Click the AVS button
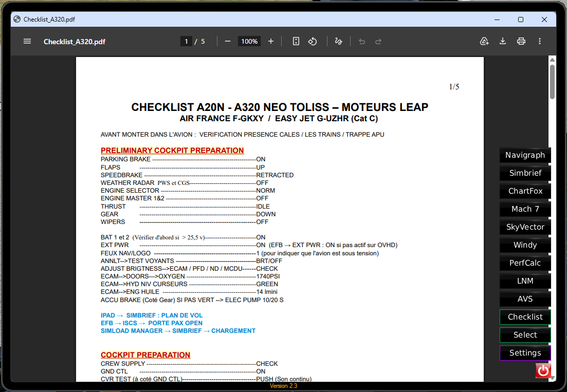 525,299
